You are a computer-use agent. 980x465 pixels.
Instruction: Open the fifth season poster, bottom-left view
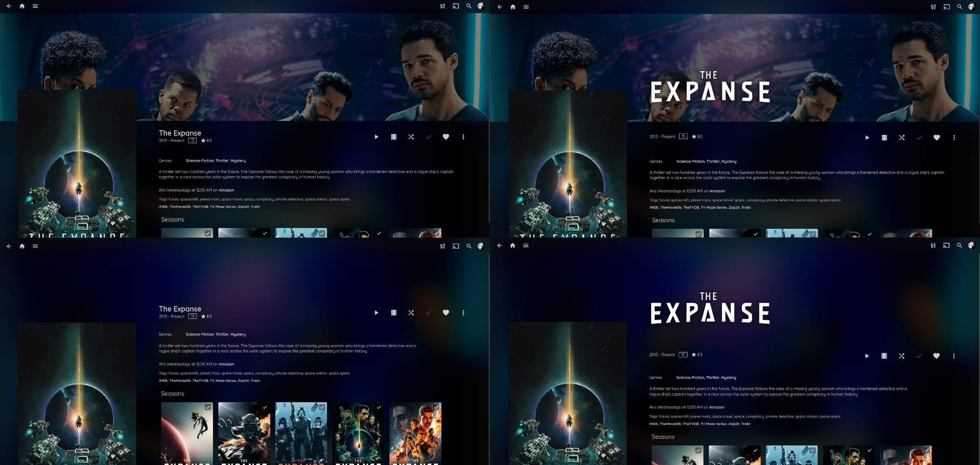tap(415, 432)
